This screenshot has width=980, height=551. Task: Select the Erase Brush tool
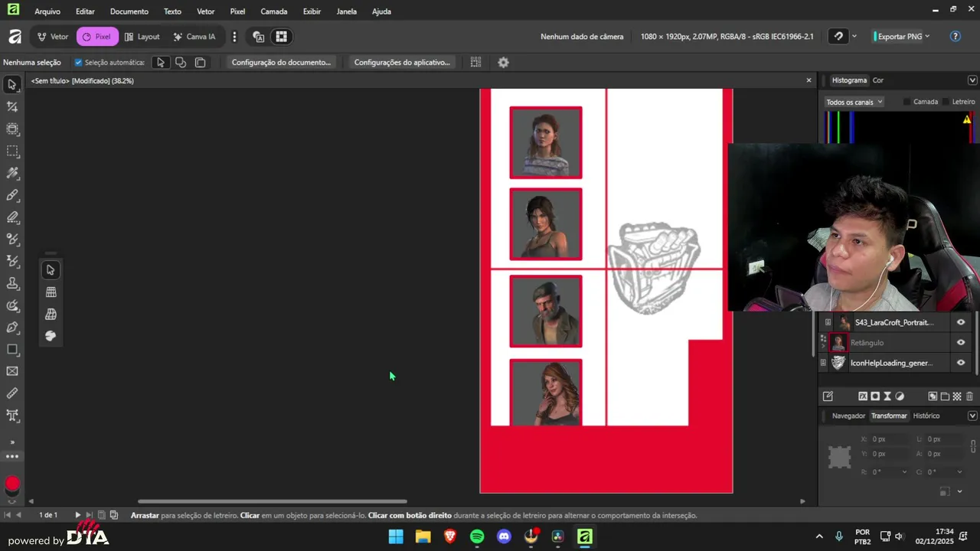(x=12, y=217)
